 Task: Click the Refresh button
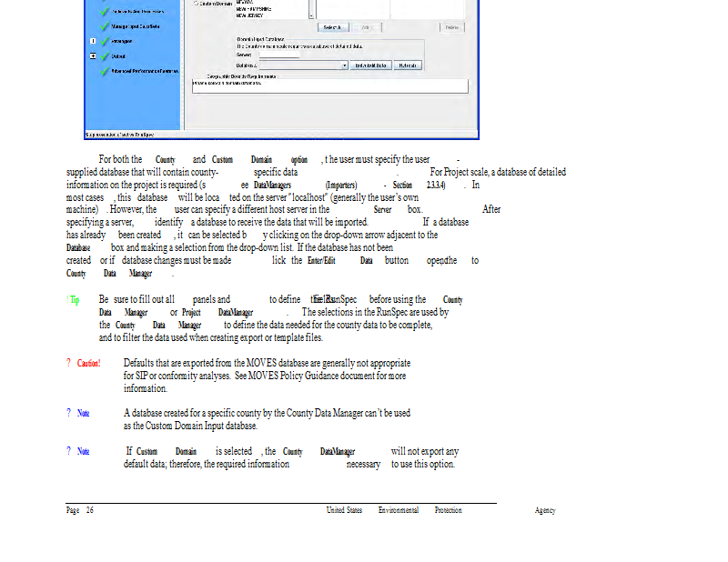408,65
